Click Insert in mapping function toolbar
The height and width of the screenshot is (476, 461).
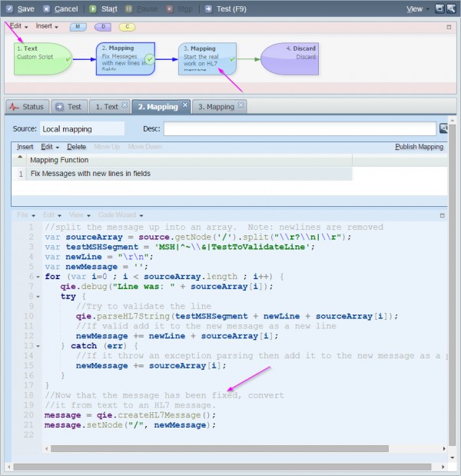click(x=25, y=147)
